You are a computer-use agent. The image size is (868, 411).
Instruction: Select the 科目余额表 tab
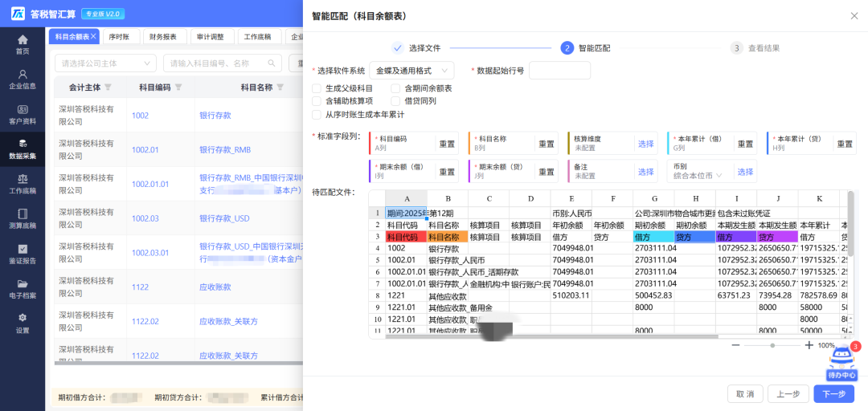(72, 36)
